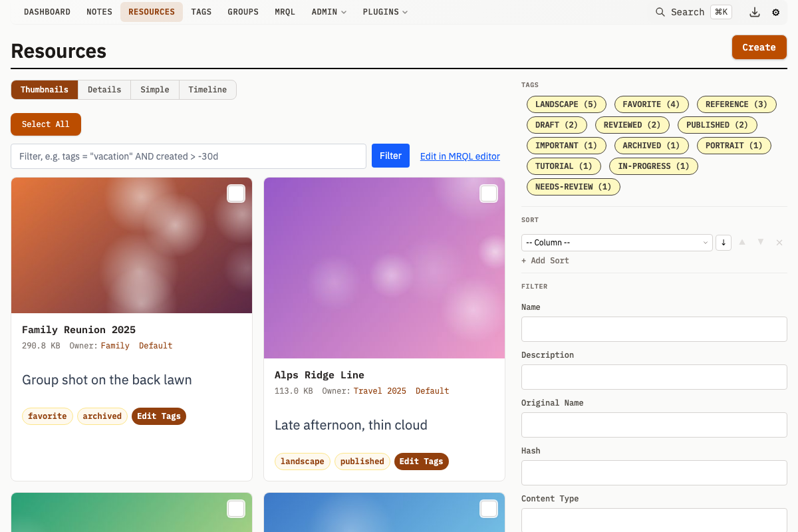Toggle sort direction arrow button

point(724,243)
